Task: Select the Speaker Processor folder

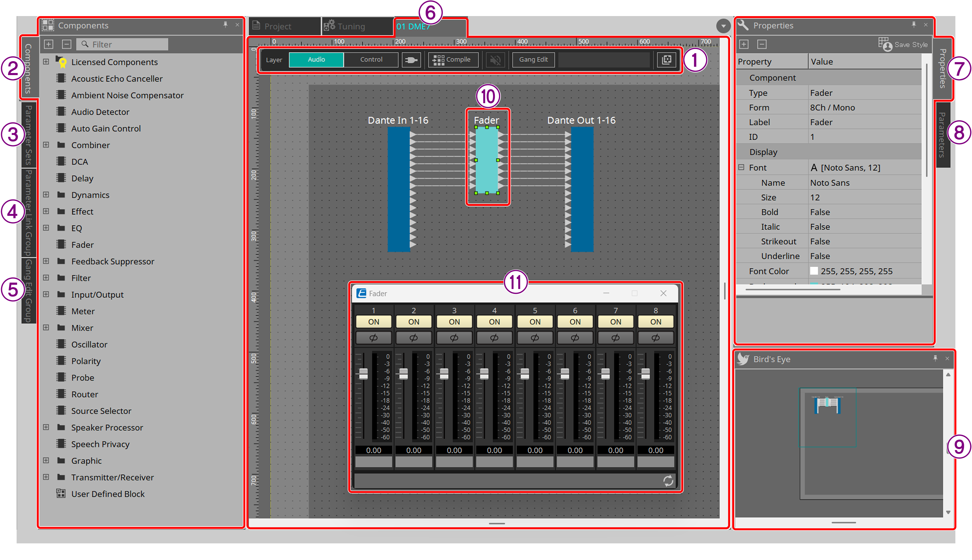Action: pyautogui.click(x=107, y=428)
